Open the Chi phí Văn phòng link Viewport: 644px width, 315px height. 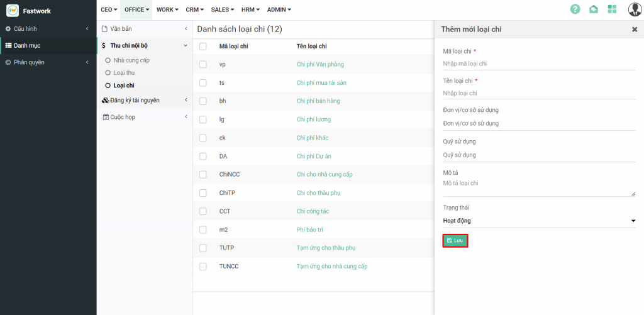(x=319, y=64)
